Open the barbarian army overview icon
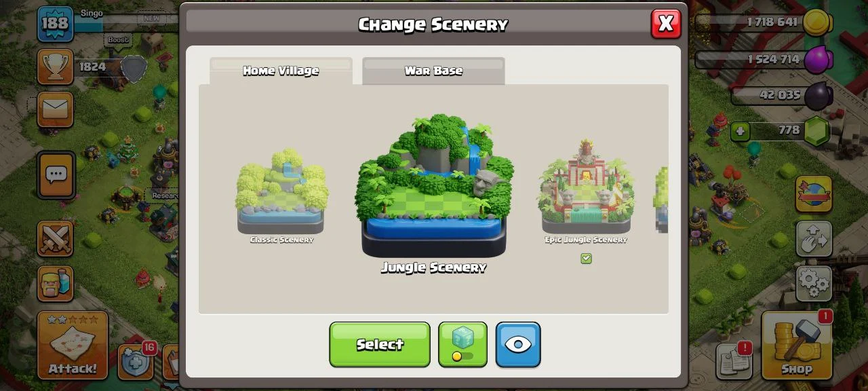This screenshot has width=868, height=391. [x=55, y=282]
